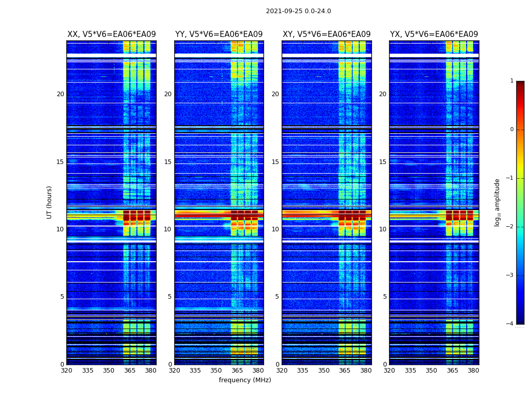532x405 pixels.
Task: Pick the dark red top of colorbar
Action: tap(520, 84)
